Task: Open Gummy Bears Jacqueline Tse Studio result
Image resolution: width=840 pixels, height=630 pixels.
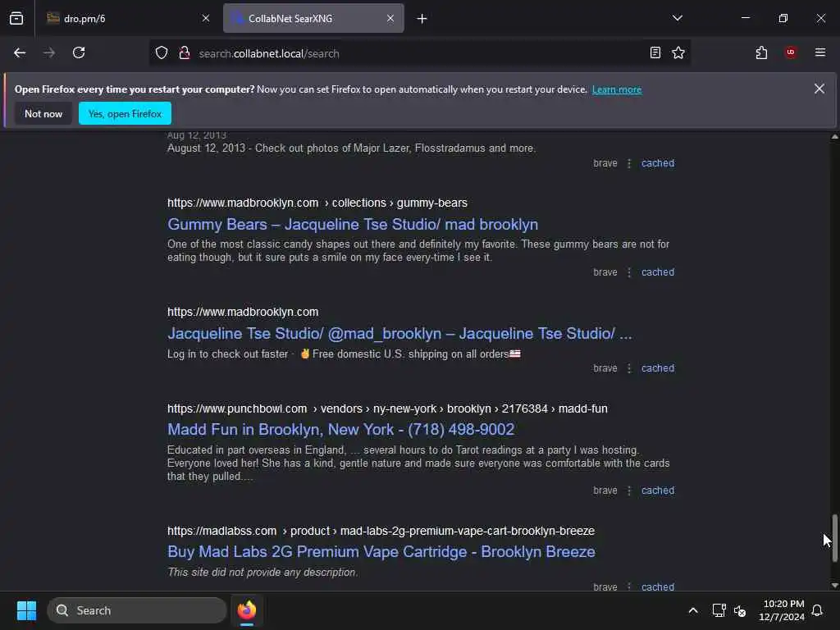Action: (x=353, y=225)
